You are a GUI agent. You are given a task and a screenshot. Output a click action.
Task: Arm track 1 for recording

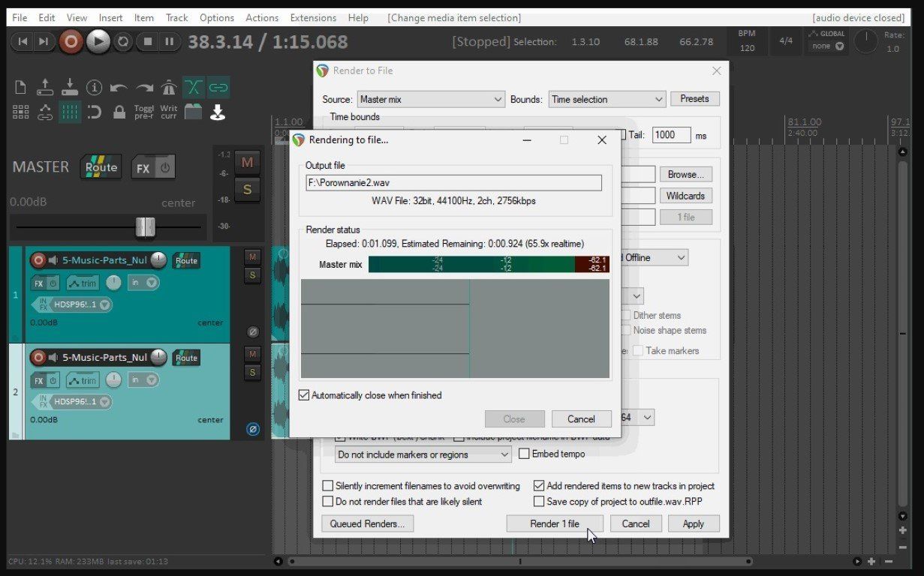pos(38,261)
